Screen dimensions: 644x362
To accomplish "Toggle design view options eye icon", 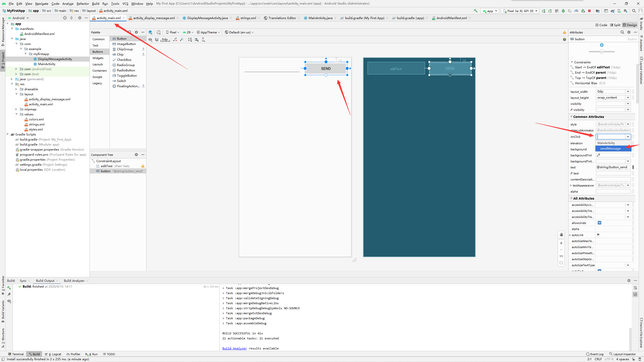I will point(150,39).
